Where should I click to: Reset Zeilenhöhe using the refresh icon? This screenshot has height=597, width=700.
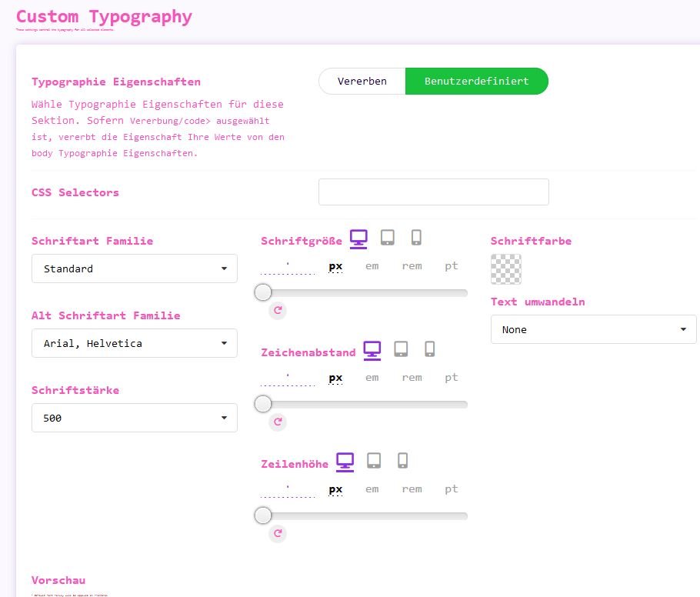click(x=278, y=533)
